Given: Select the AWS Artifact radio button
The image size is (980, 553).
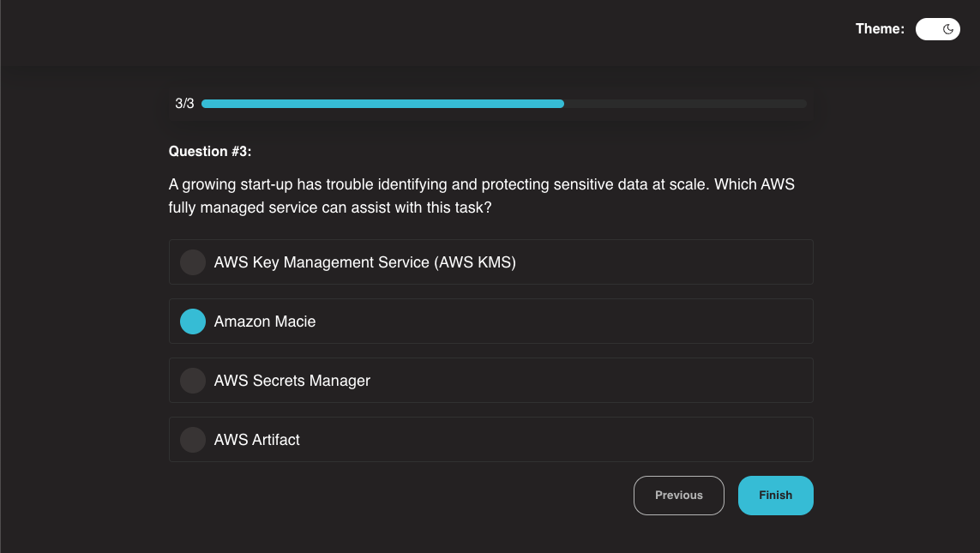Looking at the screenshot, I should click(x=193, y=440).
